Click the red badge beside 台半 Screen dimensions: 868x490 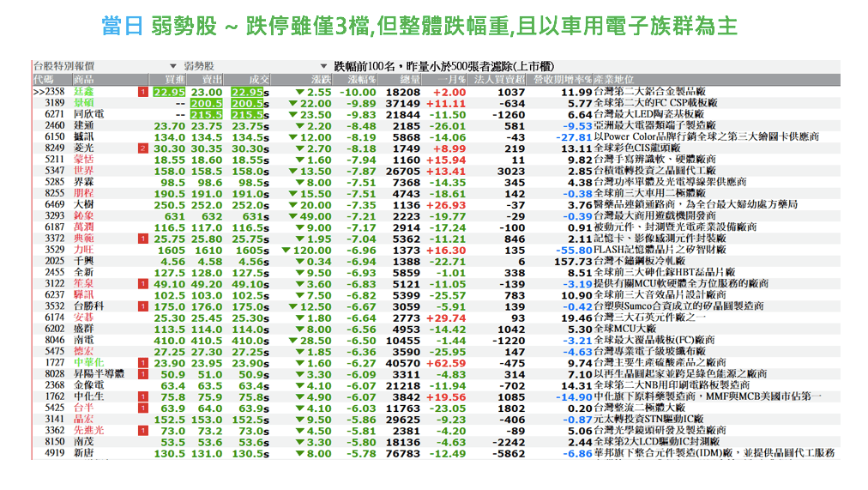pyautogui.click(x=142, y=408)
